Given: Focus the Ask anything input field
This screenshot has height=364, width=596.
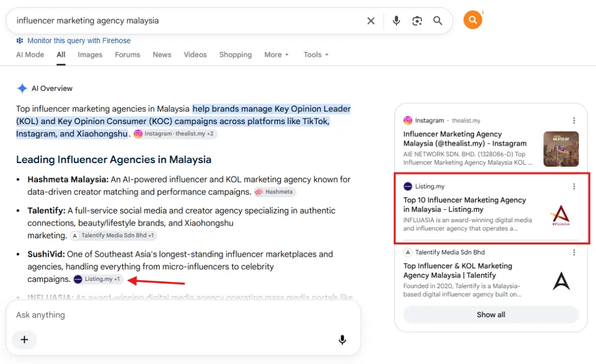Looking at the screenshot, I should click(x=183, y=315).
